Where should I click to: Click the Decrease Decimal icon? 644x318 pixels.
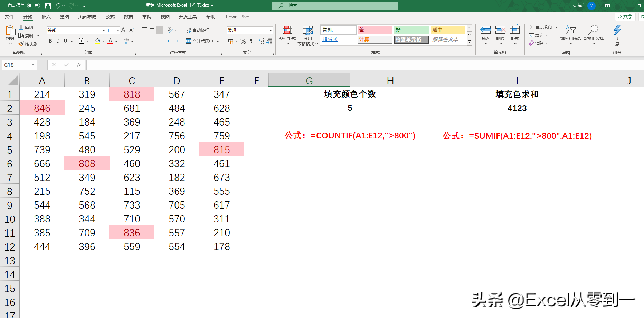click(269, 41)
